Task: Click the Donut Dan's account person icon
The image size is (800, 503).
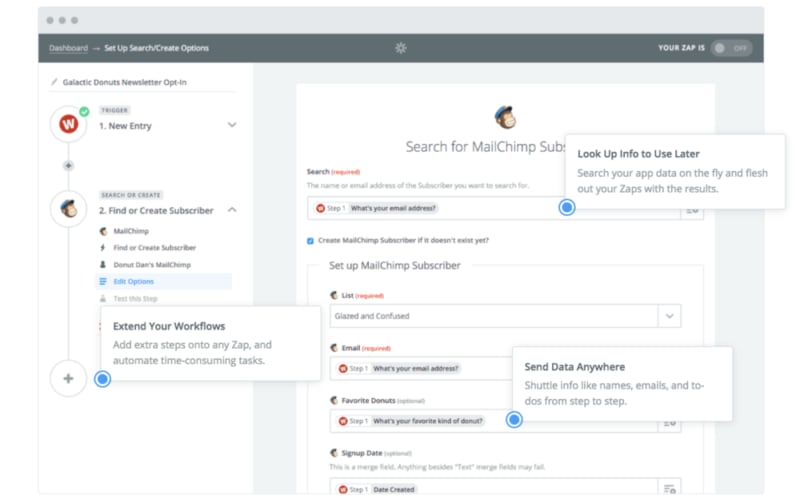Action: (x=103, y=265)
